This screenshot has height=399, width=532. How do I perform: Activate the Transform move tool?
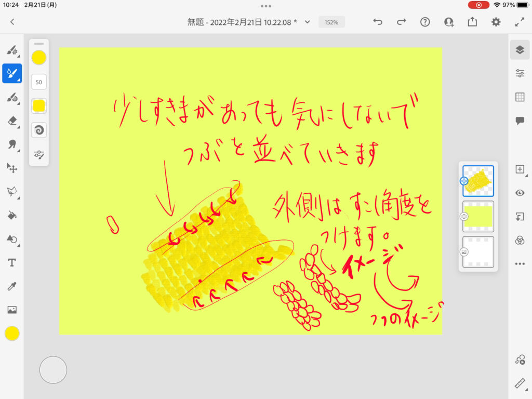pos(11,167)
